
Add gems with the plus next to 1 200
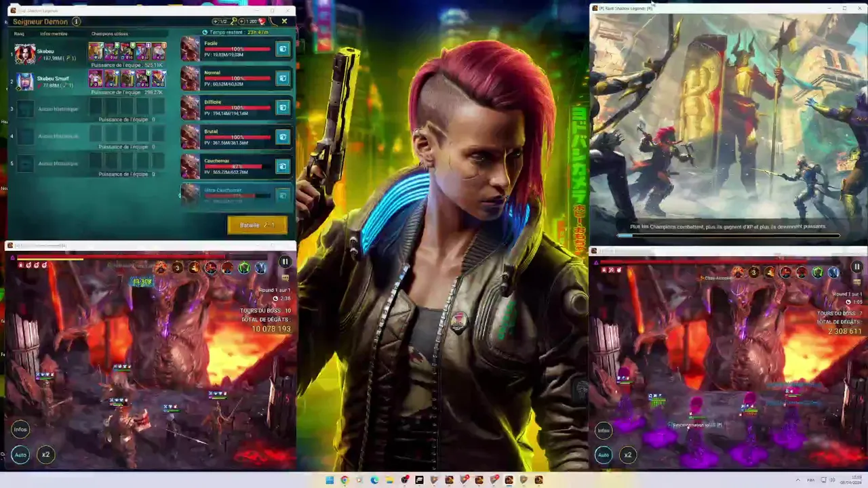pyautogui.click(x=242, y=22)
